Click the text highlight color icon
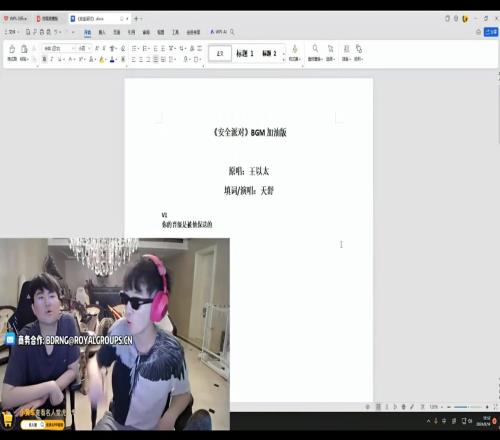Viewport: 500px width, 440px height. (x=102, y=59)
